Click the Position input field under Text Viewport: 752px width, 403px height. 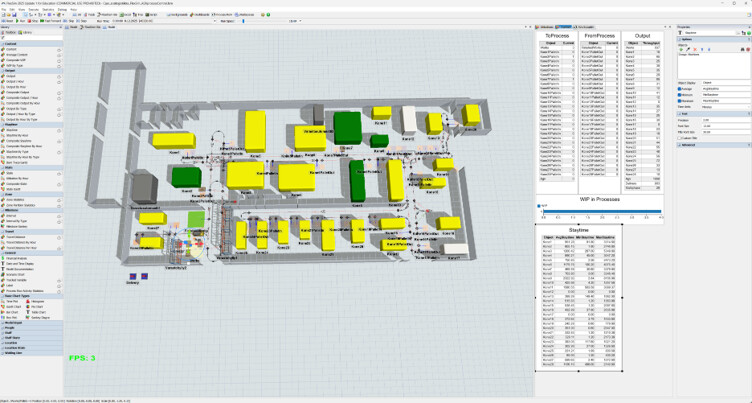tap(726, 120)
